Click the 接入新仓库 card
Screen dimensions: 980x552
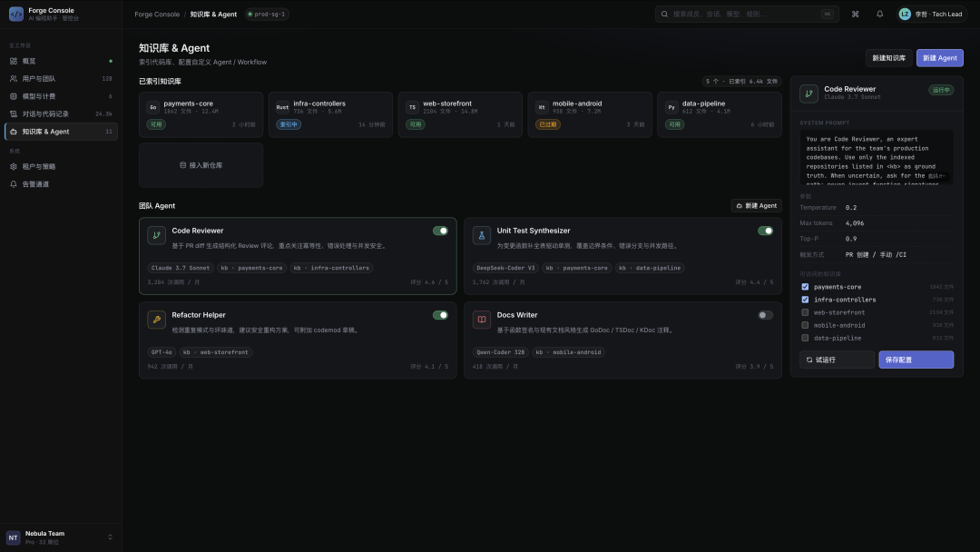(201, 165)
